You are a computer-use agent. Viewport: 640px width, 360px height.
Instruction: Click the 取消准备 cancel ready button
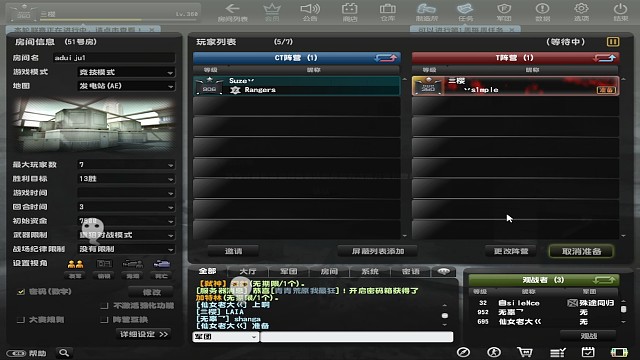tap(581, 251)
